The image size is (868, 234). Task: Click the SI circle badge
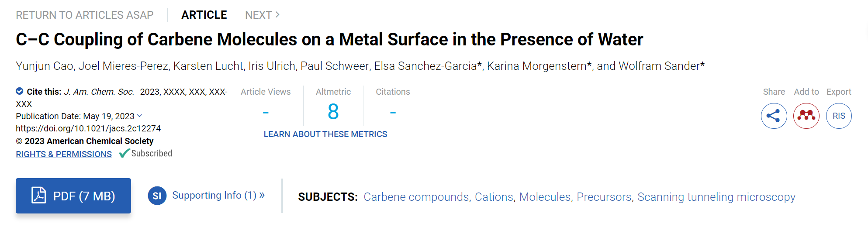click(x=157, y=196)
